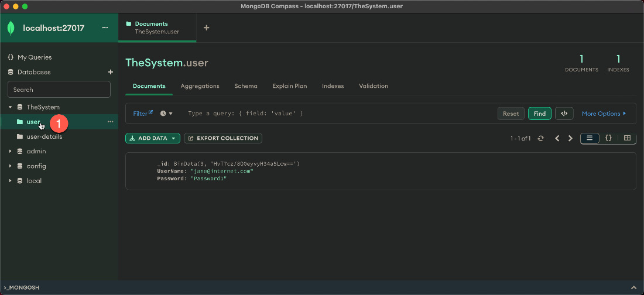Image resolution: width=644 pixels, height=295 pixels.
Task: Click the 1-1 of 1 pagination text
Action: 520,139
